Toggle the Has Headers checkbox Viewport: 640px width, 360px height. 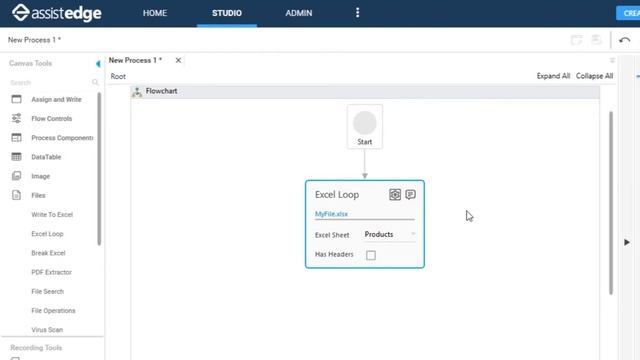pyautogui.click(x=371, y=255)
